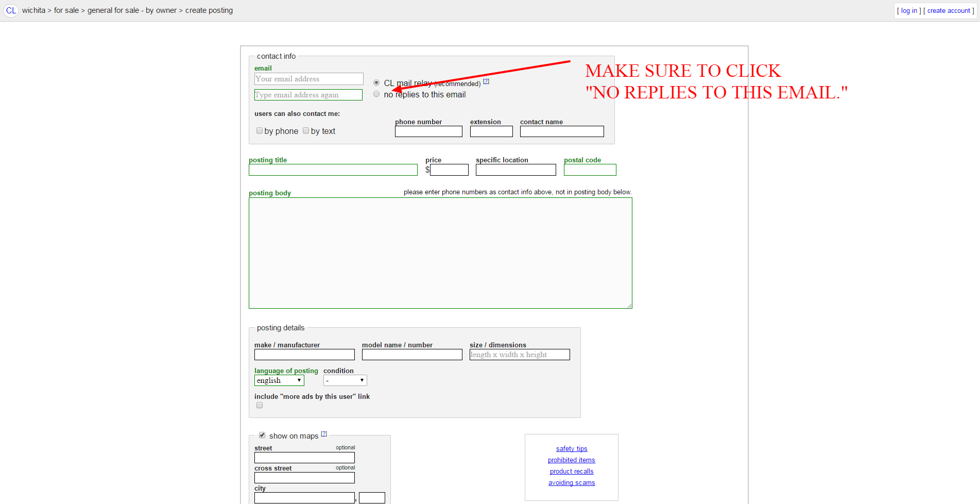Open the safety tips link
Screen dimensions: 980x504
572,449
